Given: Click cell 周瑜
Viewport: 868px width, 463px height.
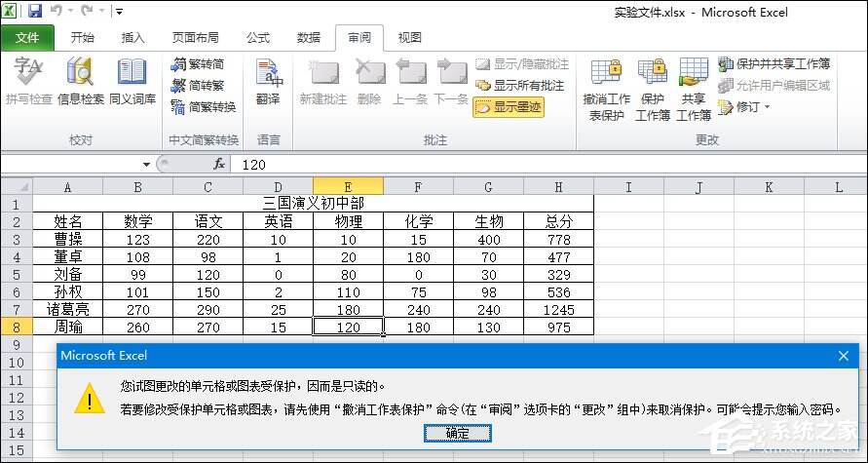Looking at the screenshot, I should (68, 328).
